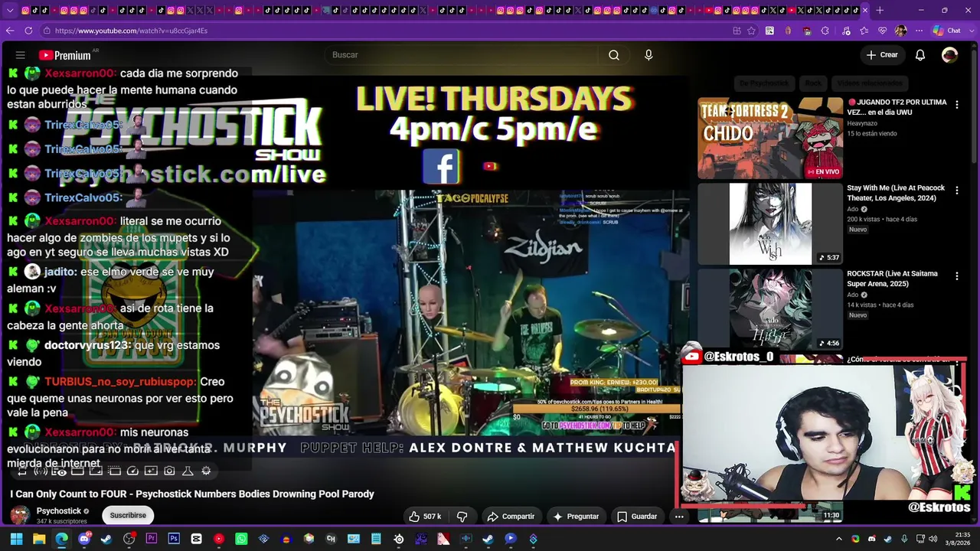
Task: Click the Heavynazo channel name
Action: click(862, 123)
